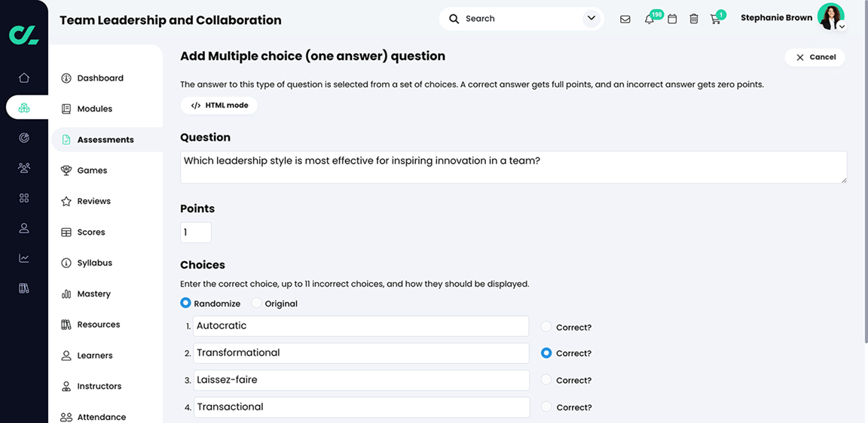This screenshot has height=423, width=868.
Task: Select the Randomize display order option
Action: [x=185, y=303]
